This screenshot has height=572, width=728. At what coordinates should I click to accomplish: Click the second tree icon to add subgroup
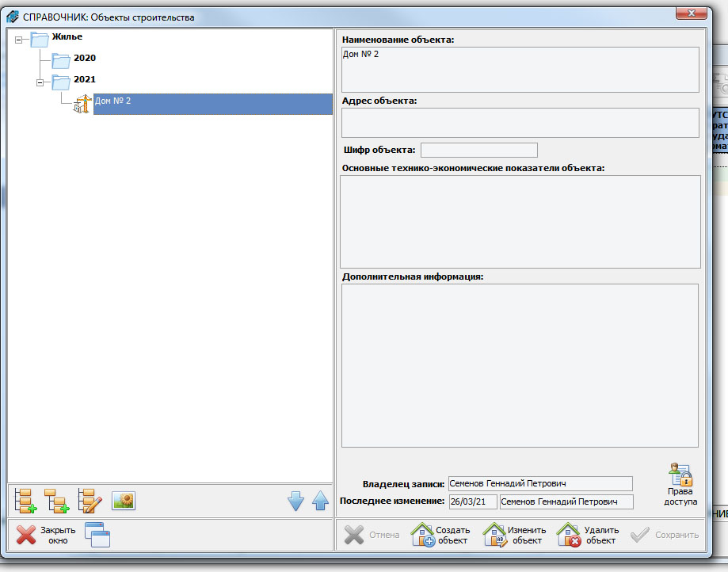click(56, 501)
